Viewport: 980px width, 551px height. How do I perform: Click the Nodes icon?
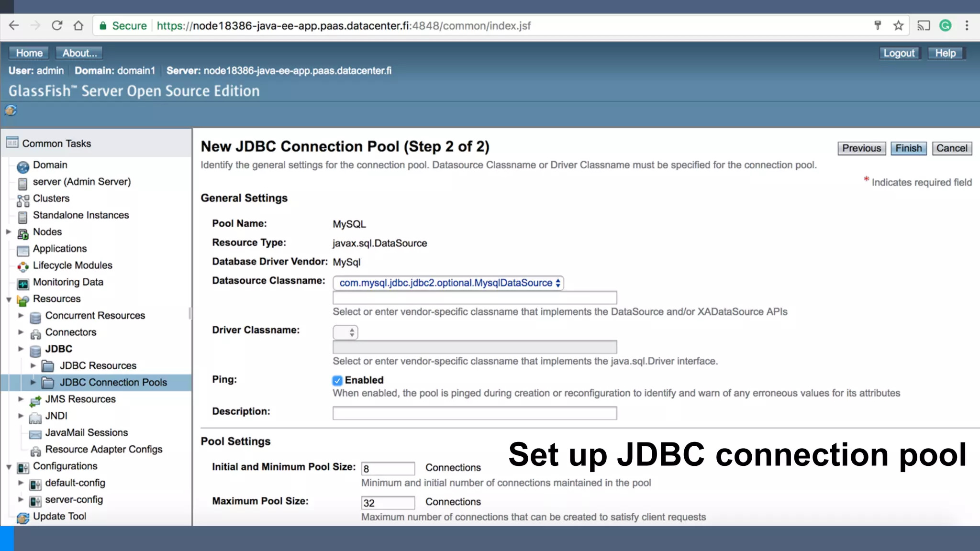click(x=23, y=234)
